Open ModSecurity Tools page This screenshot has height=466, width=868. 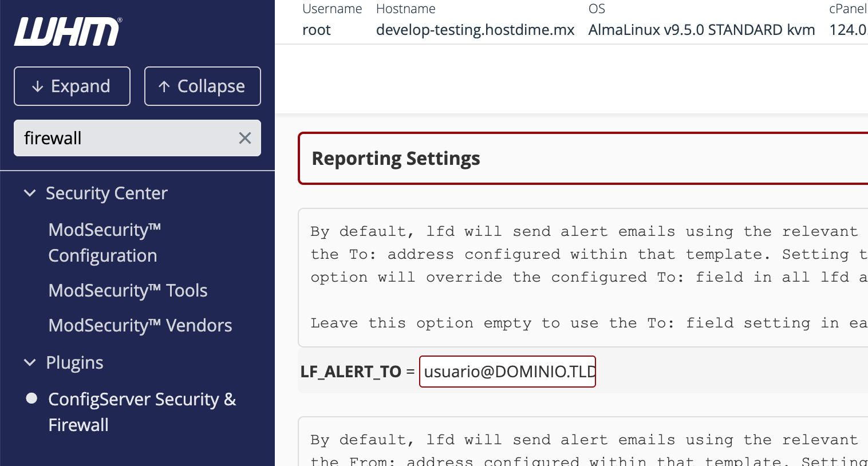128,290
